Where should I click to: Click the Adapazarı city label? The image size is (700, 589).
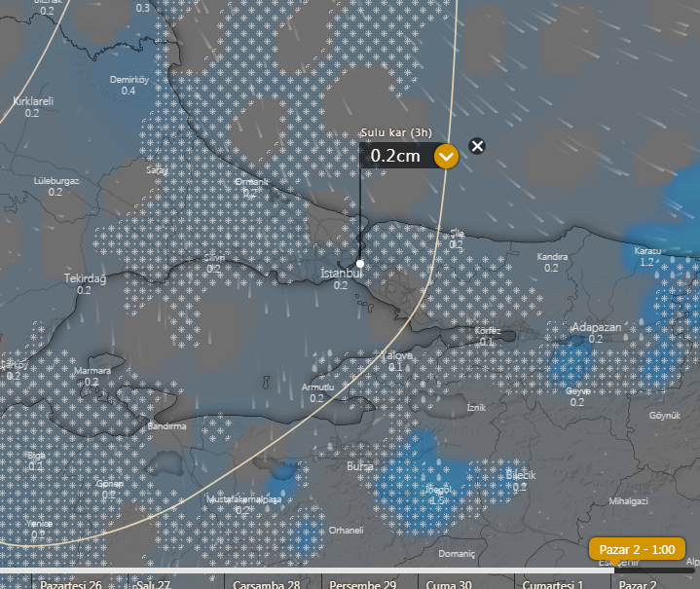[x=596, y=327]
